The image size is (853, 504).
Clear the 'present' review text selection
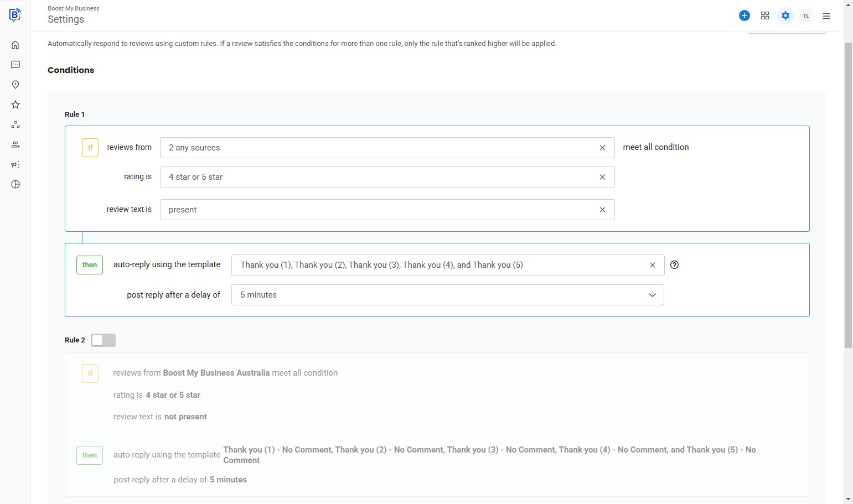(602, 210)
